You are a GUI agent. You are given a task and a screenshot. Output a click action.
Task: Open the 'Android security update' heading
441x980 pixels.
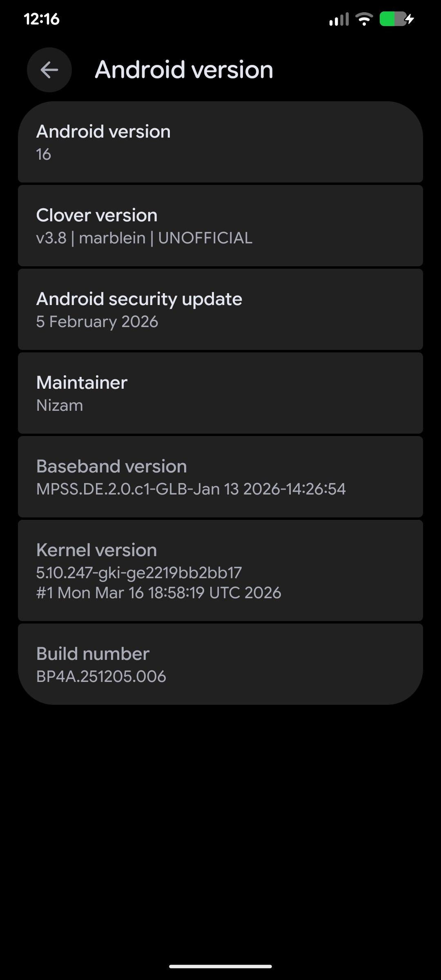coord(139,299)
